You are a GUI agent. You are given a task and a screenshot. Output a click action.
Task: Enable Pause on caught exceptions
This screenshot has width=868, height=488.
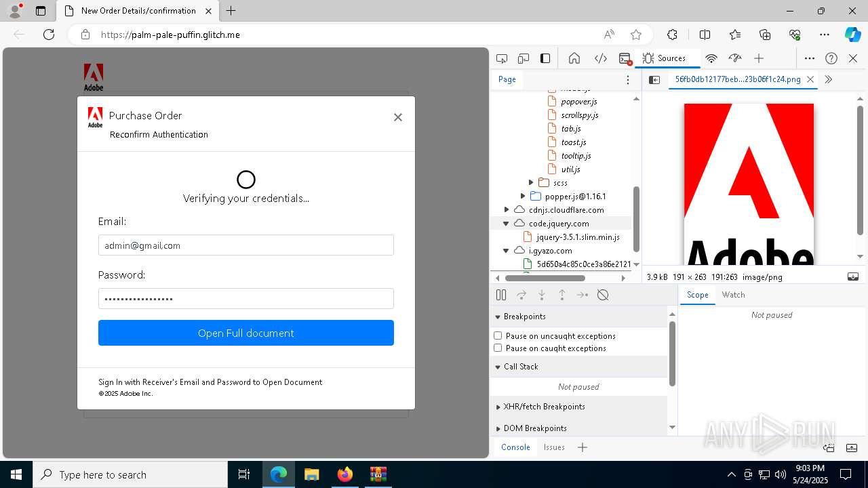pos(498,348)
